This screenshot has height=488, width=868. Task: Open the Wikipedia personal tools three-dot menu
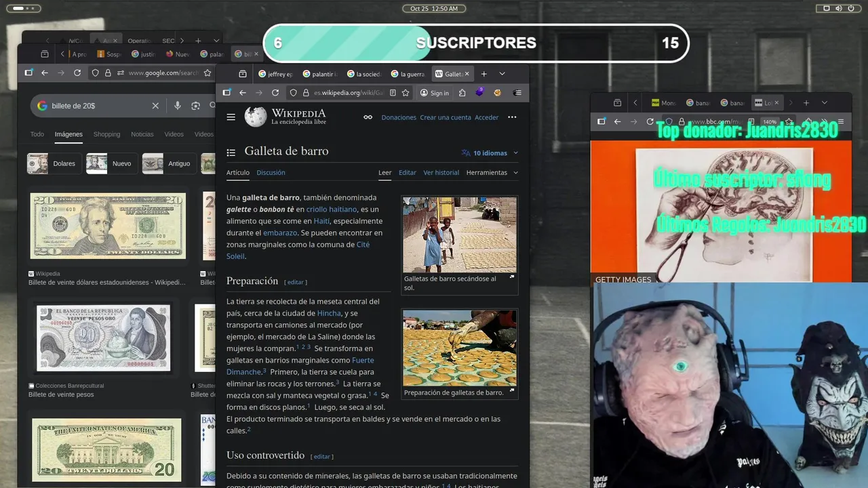(512, 117)
